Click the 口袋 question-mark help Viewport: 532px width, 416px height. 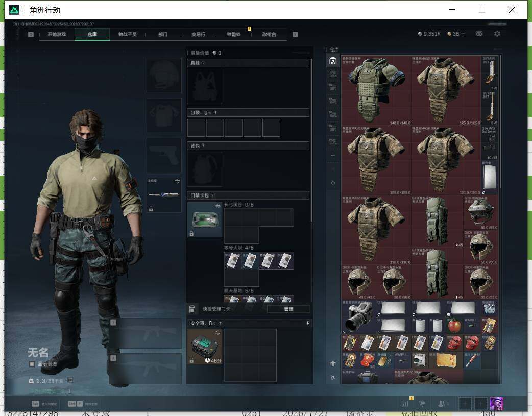(215, 113)
